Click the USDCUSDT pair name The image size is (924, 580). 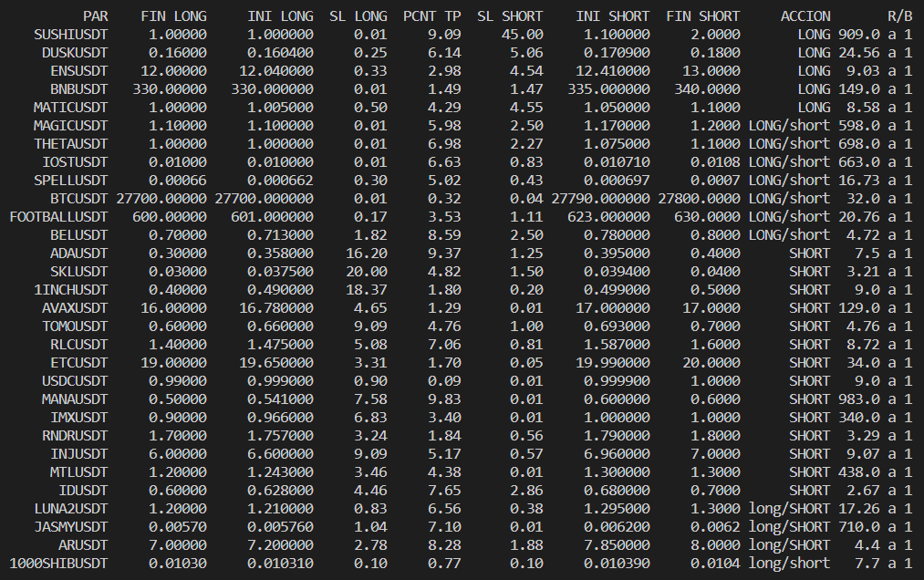[x=75, y=381]
